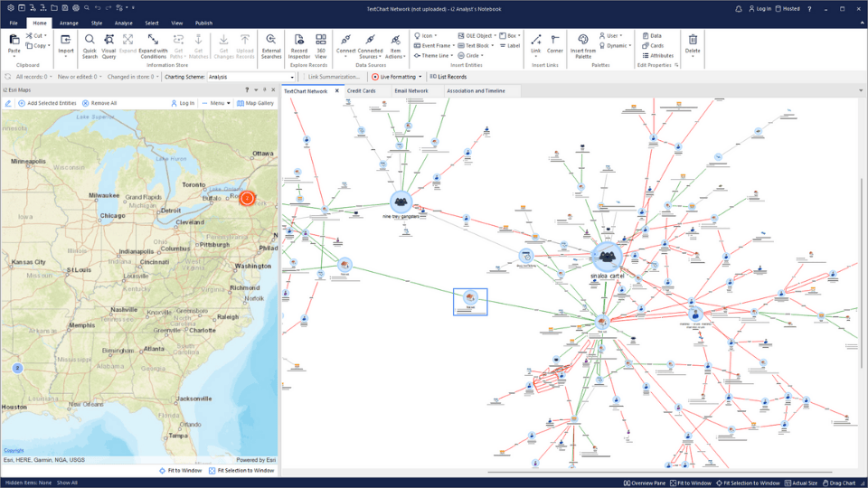The width and height of the screenshot is (868, 488).
Task: Click Fit Selection to Window in map pane
Action: click(241, 470)
